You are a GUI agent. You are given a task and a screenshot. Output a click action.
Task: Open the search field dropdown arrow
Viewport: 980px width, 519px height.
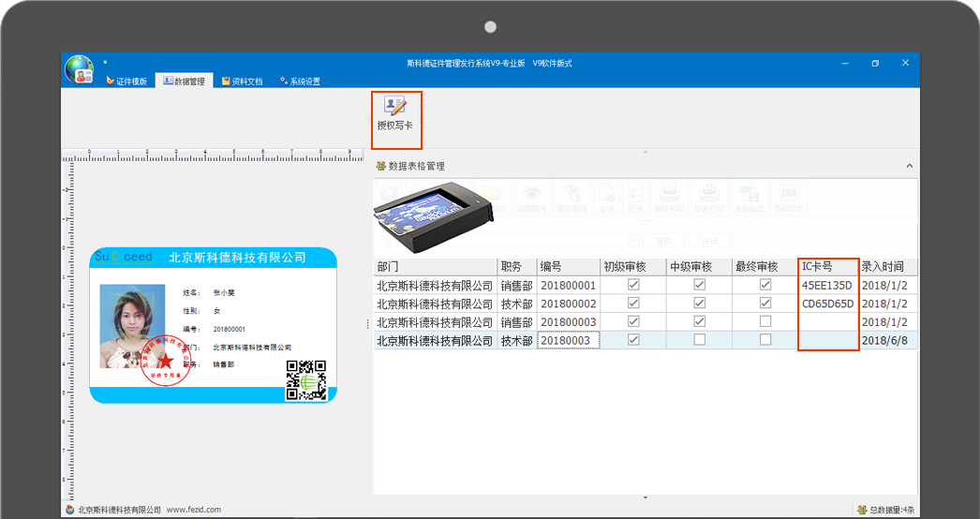click(634, 241)
